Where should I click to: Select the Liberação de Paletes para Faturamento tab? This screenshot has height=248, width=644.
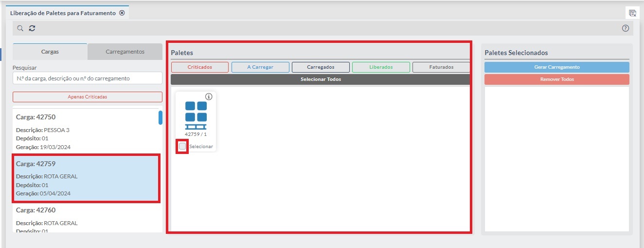[x=68, y=13]
